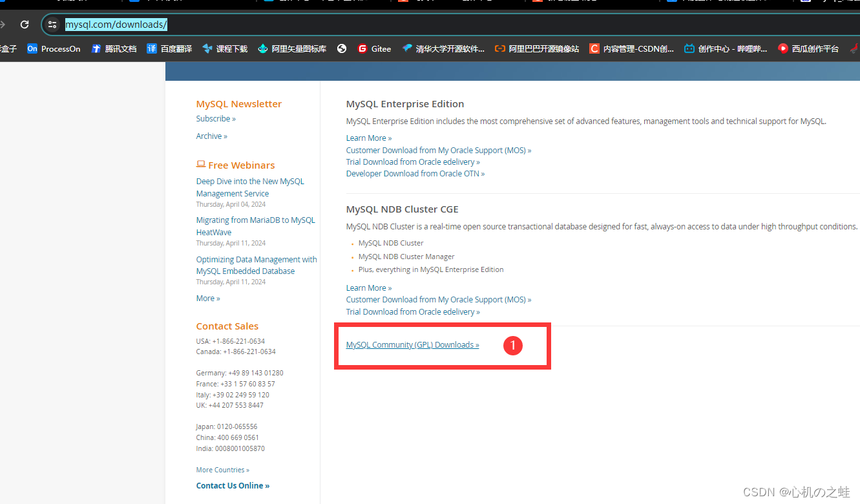The image size is (860, 504).
Task: Click the 'Thursday, April 04, 2024' date
Action: tap(231, 204)
